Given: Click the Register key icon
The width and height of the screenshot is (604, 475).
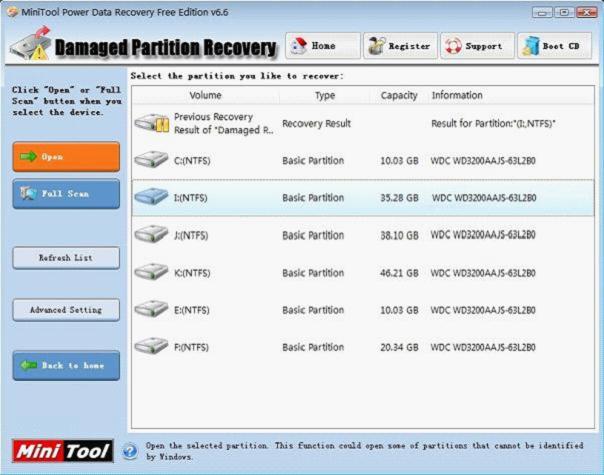Looking at the screenshot, I should coord(376,46).
